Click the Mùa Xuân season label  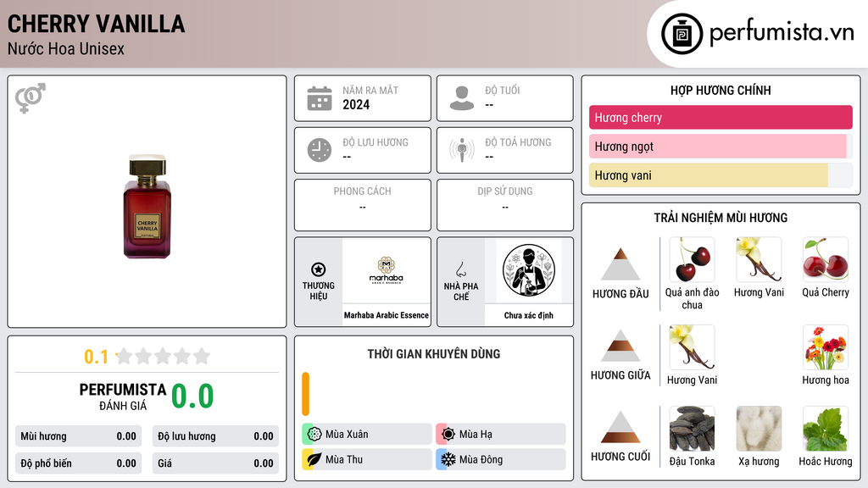[347, 435]
